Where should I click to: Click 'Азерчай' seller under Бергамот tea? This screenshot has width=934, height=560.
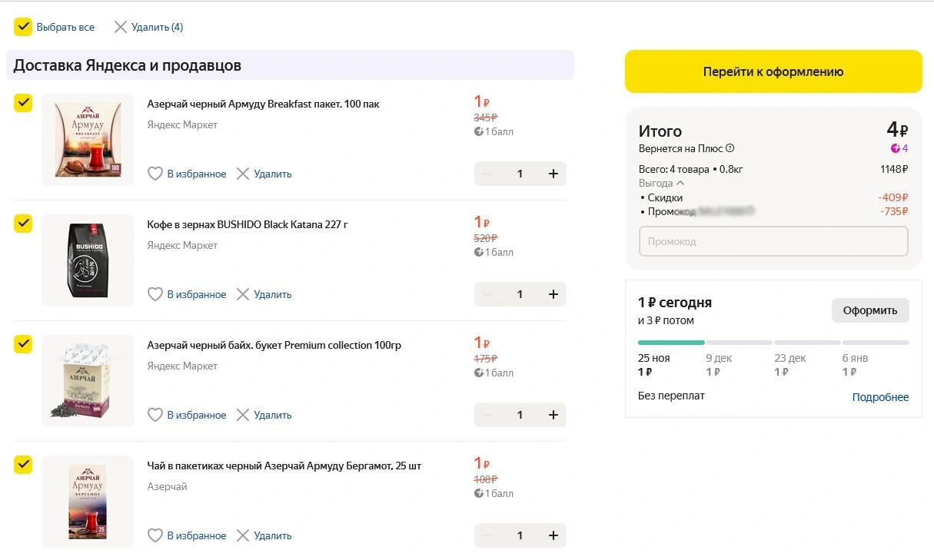[167, 486]
